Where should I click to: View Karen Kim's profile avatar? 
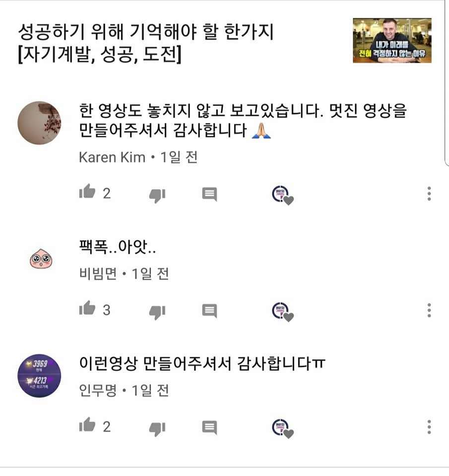[40, 123]
